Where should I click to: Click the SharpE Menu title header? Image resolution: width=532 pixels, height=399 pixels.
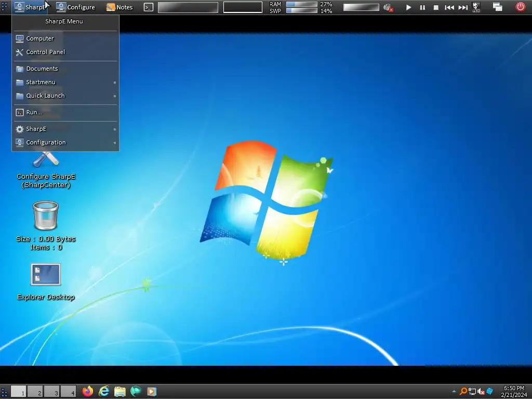64,21
